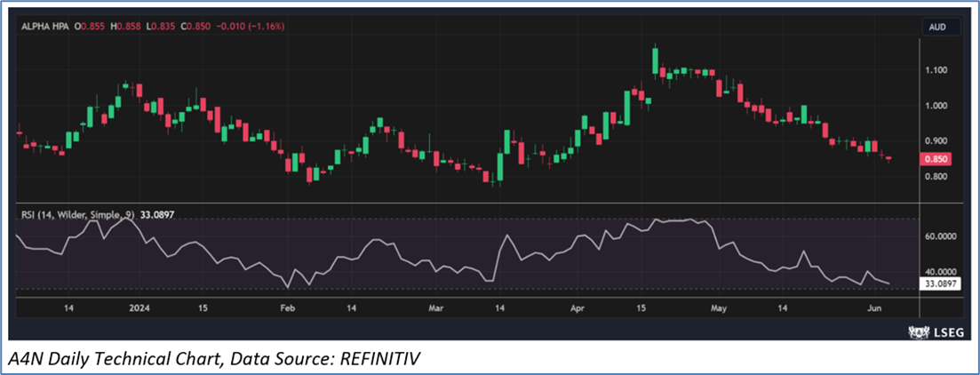The image size is (980, 375).
Task: Click the Jun date axis label
Action: pyautogui.click(x=876, y=308)
